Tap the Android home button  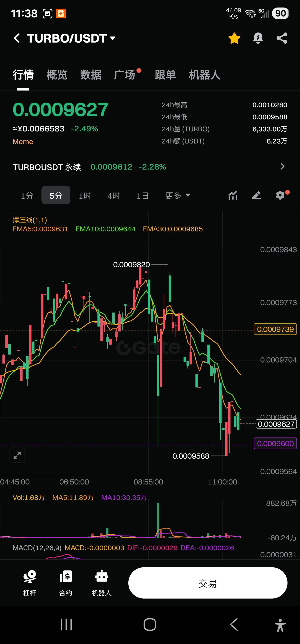150,625
